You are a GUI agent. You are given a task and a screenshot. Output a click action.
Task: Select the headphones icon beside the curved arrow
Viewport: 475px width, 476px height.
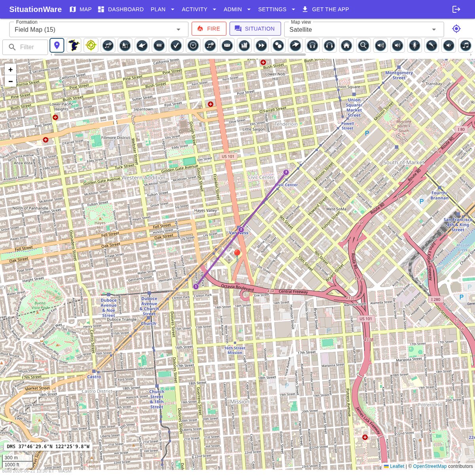[312, 46]
